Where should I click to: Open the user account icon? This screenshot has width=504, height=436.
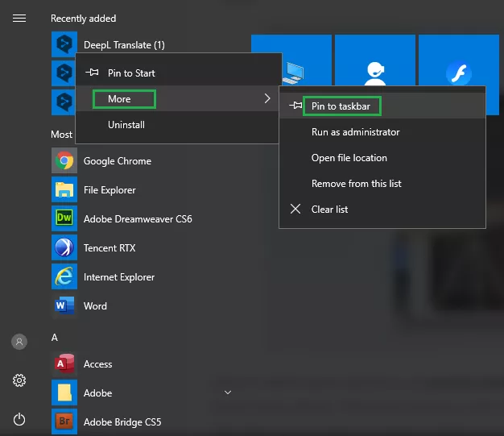[19, 342]
